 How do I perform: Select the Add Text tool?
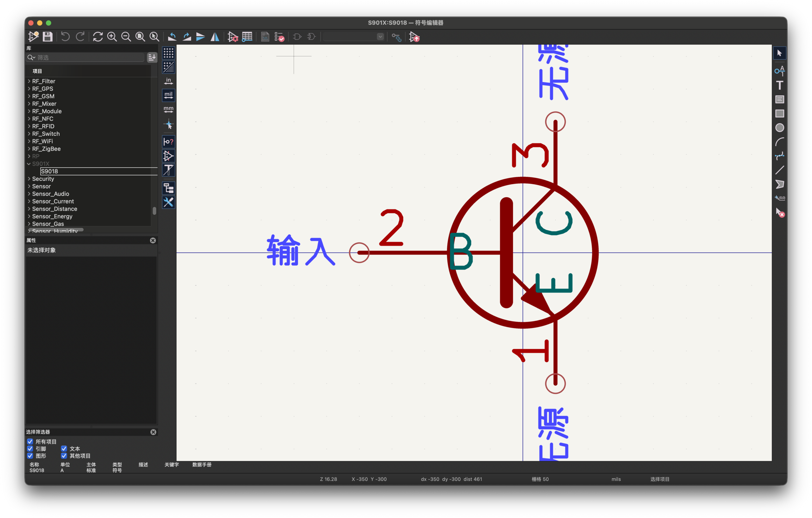coord(779,85)
